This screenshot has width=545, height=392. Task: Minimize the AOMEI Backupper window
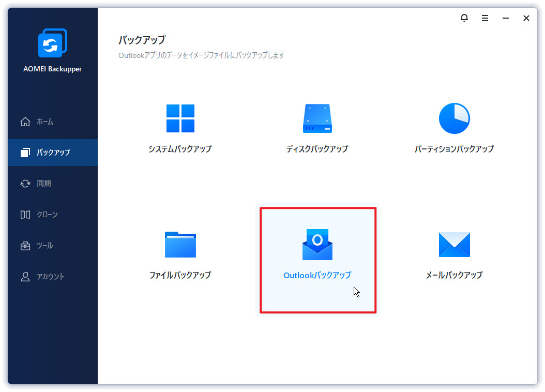pos(505,18)
